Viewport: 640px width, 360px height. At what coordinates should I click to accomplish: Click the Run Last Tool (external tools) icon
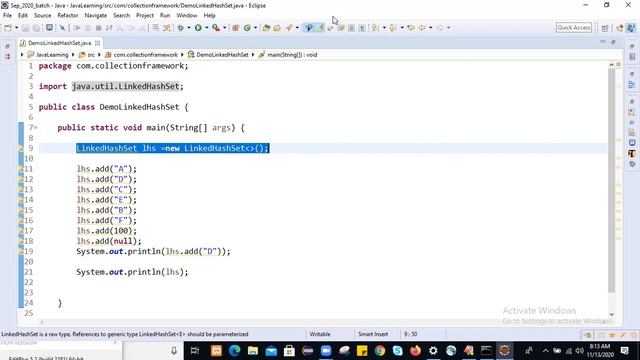tap(216, 28)
